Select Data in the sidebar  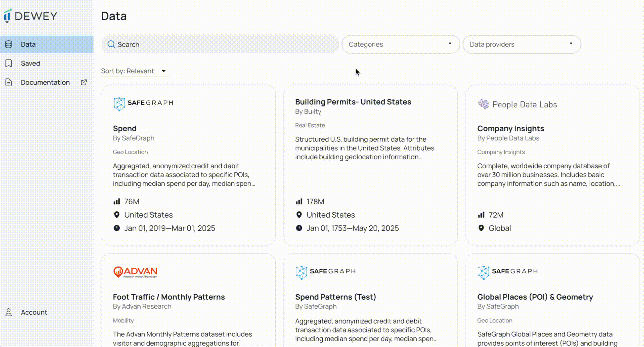point(47,44)
